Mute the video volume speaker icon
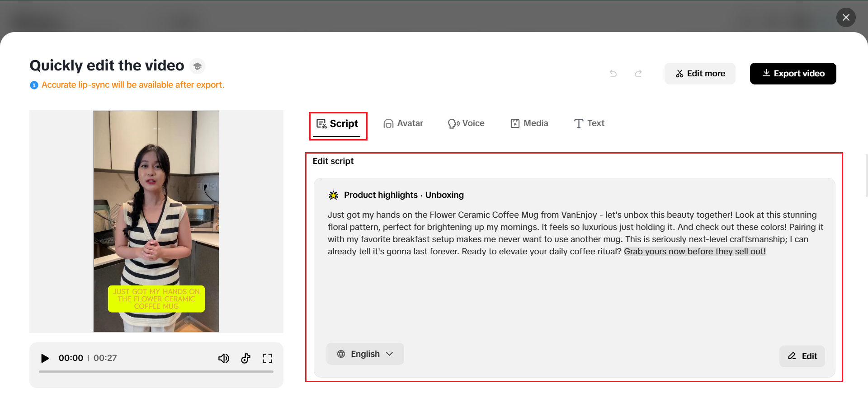The width and height of the screenshot is (868, 402). coord(224,358)
